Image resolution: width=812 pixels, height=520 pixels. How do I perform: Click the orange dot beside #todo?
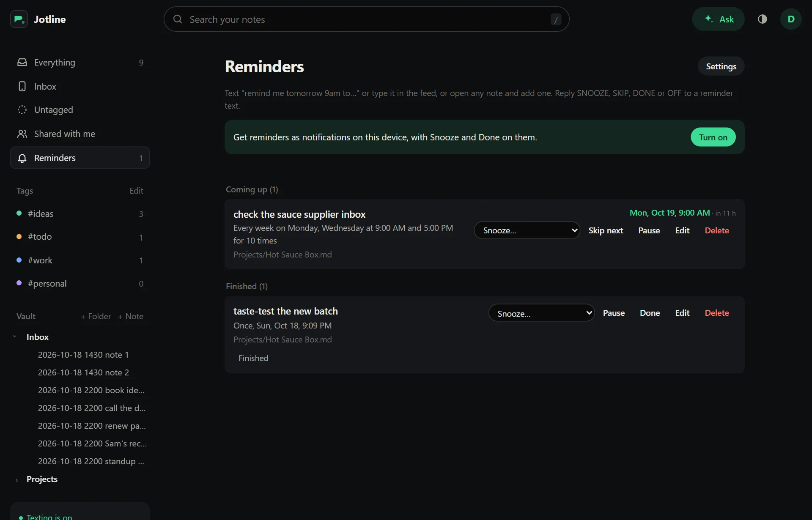(19, 236)
